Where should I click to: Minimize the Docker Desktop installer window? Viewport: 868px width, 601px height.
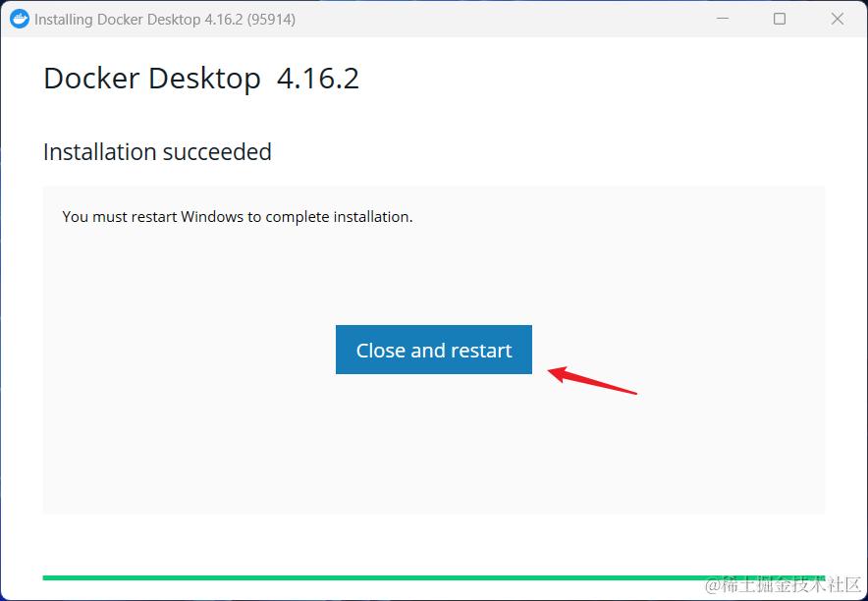pos(722,19)
